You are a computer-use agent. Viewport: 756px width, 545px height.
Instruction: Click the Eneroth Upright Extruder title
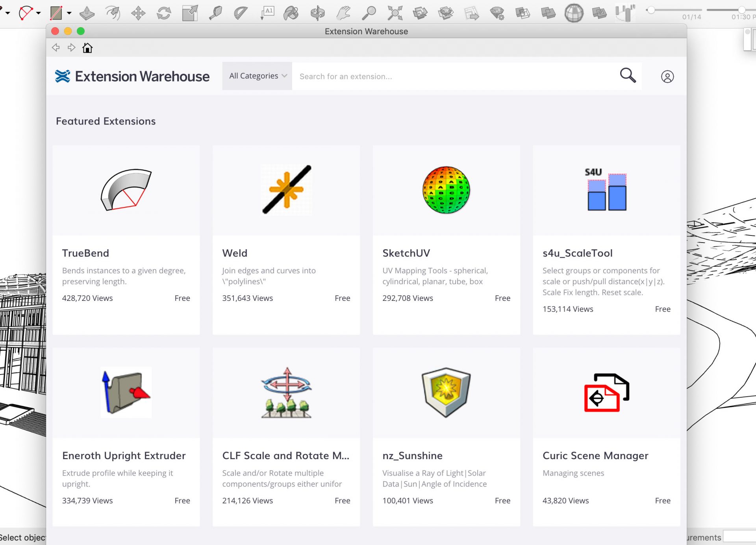[124, 456]
